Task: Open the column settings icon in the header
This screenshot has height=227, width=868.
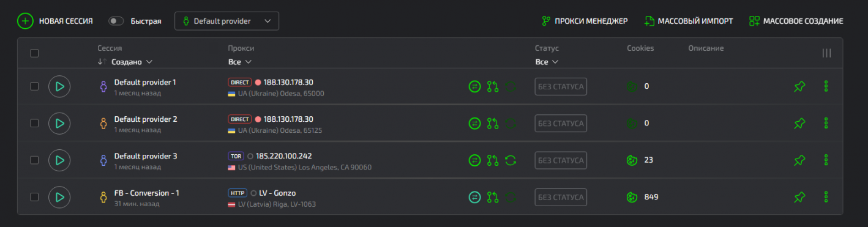Action: [826, 53]
